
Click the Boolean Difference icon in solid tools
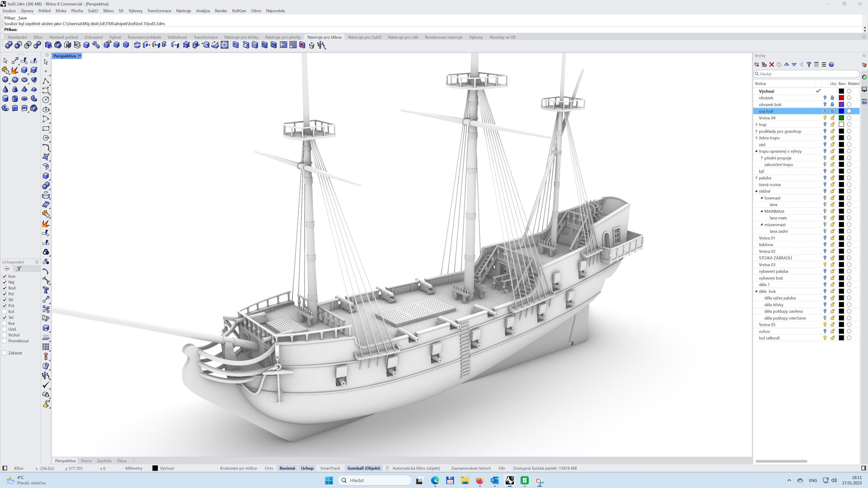18,45
